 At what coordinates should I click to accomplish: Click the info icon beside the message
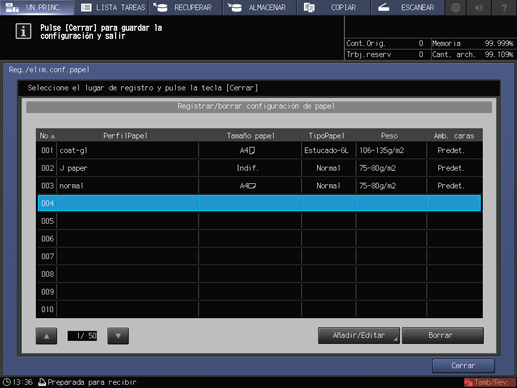click(23, 31)
